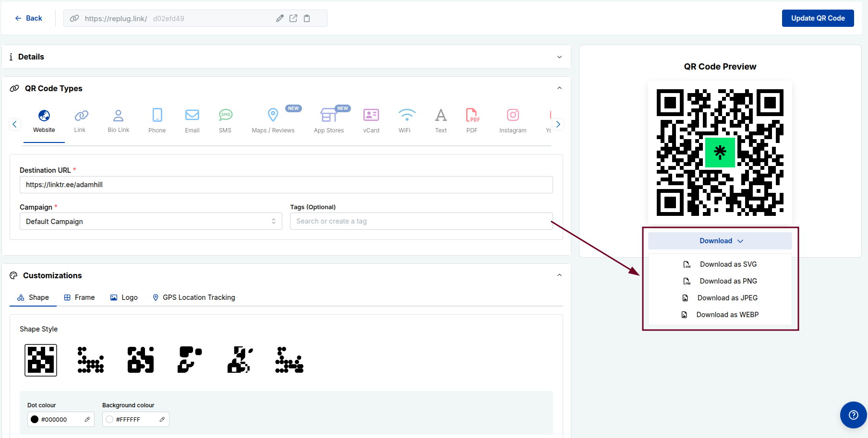Select the WiFi QR code type
The height and width of the screenshot is (438, 868).
point(404,120)
